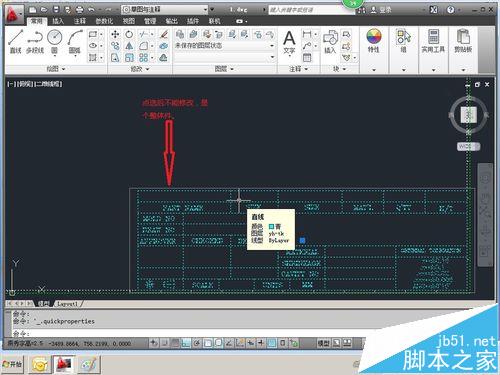Expand the Annotation (注释) panel title
The width and height of the screenshot is (500, 375).
(x=298, y=69)
